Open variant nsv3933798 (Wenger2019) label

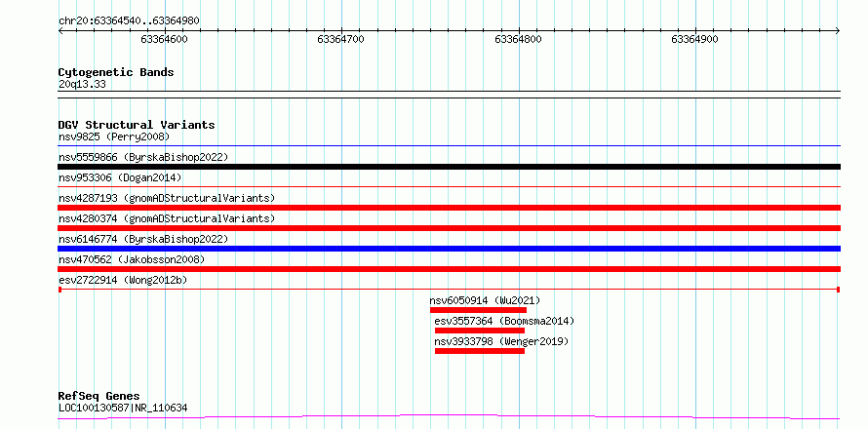tap(501, 341)
